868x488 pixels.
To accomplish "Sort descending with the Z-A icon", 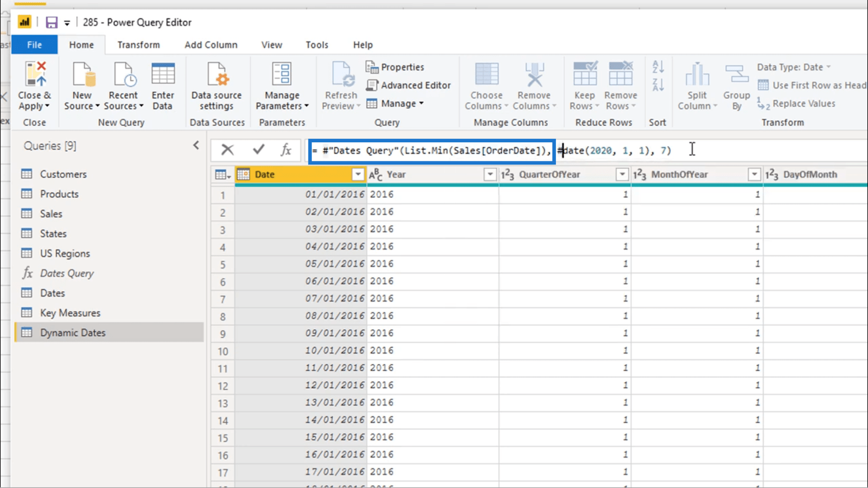I will tap(658, 85).
